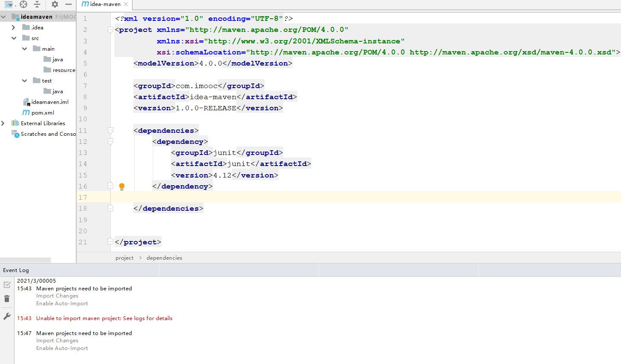The width and height of the screenshot is (621, 364).
Task: Click the 15:47 Maven projects need to be imported line
Action: [x=84, y=333]
